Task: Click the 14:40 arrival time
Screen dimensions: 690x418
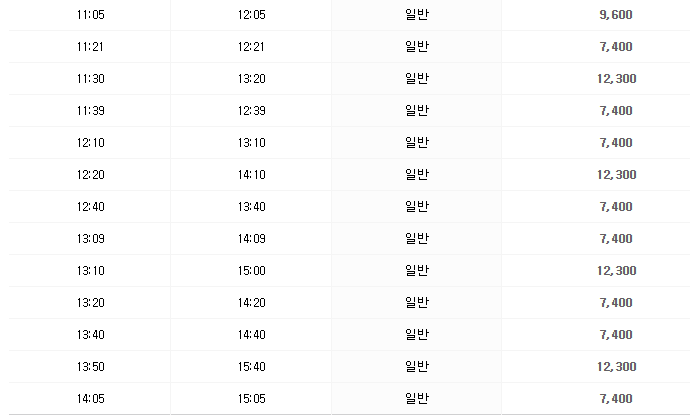Action: click(x=252, y=335)
